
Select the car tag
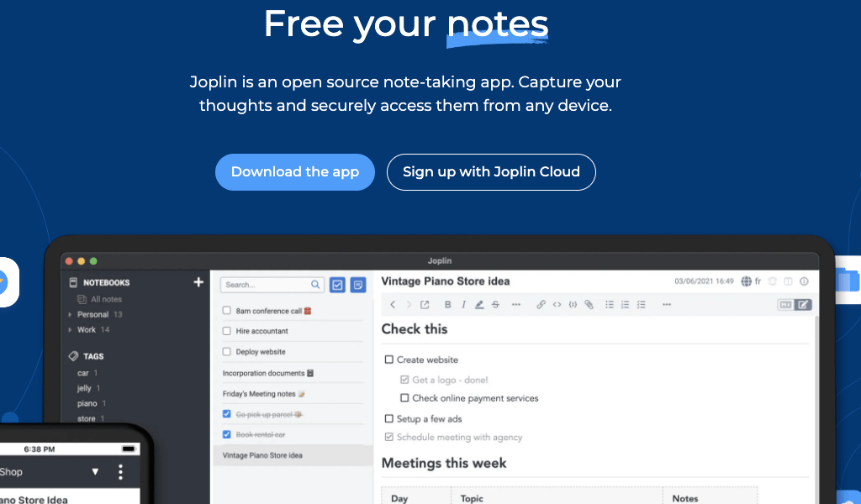coord(83,373)
